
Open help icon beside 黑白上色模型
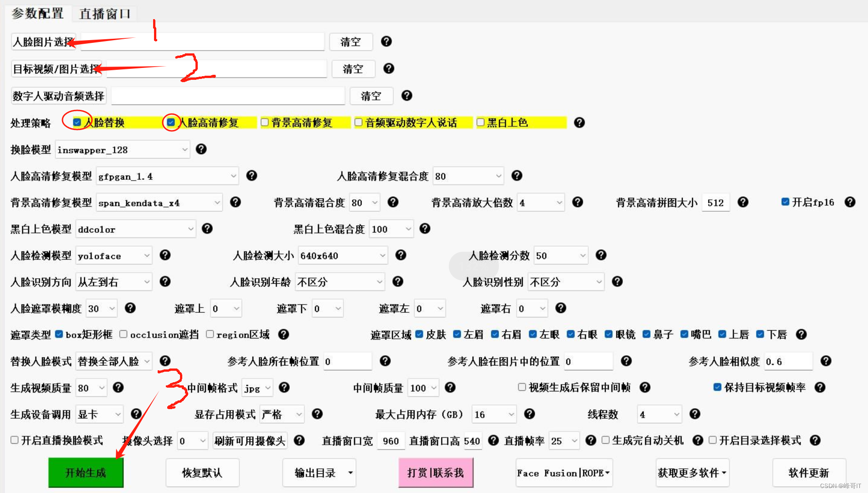coord(207,228)
